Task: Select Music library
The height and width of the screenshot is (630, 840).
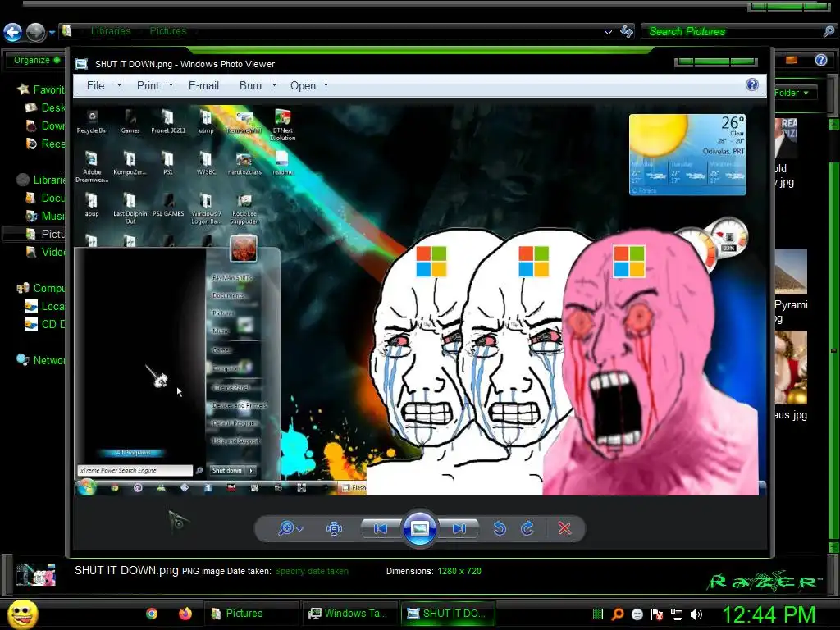Action: click(x=46, y=216)
